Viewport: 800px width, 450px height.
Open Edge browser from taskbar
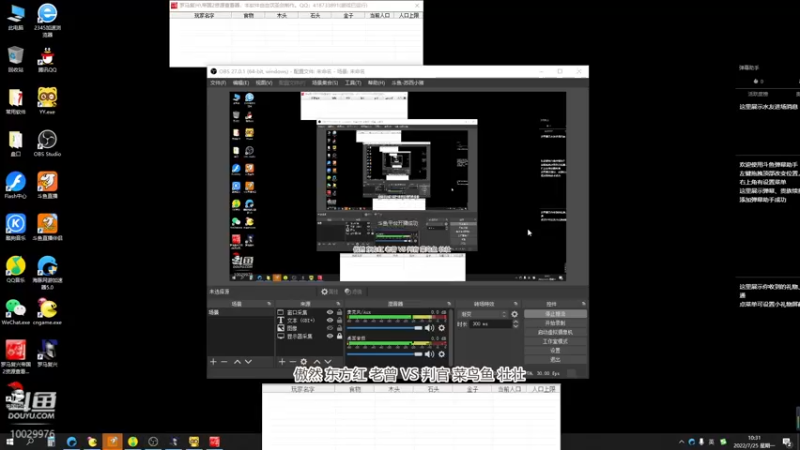pos(71,442)
